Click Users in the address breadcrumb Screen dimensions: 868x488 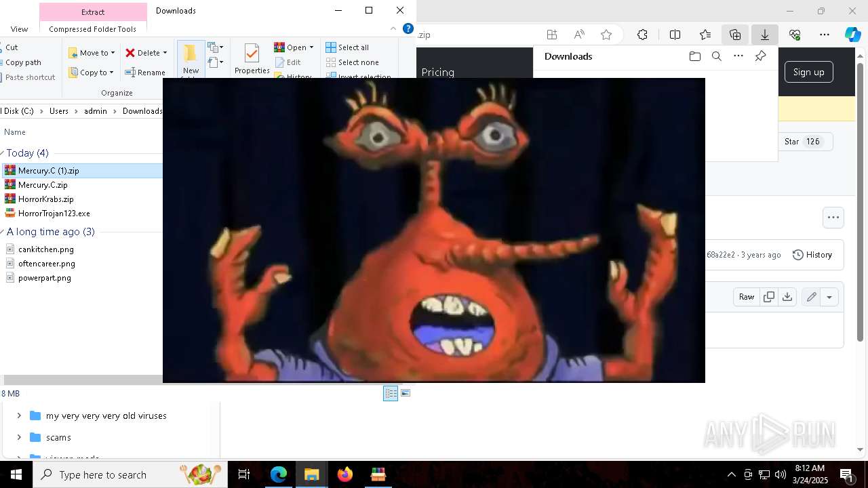[59, 111]
